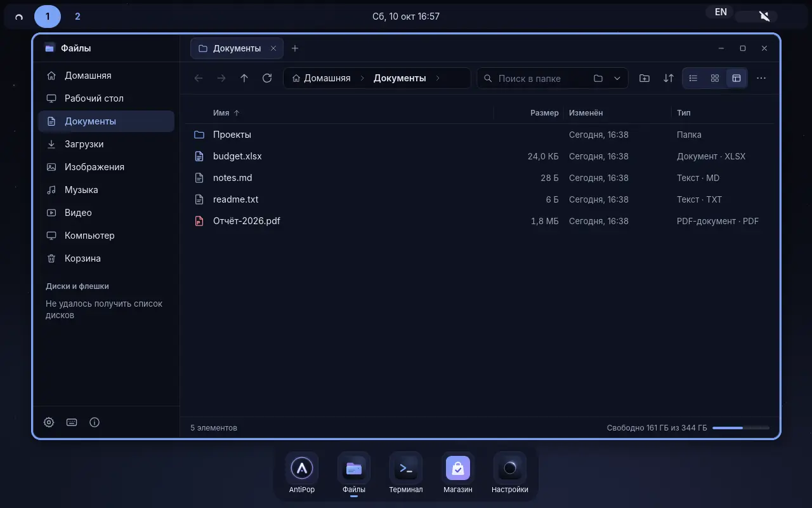Open the three-dots more options menu
The image size is (812, 508).
point(761,78)
